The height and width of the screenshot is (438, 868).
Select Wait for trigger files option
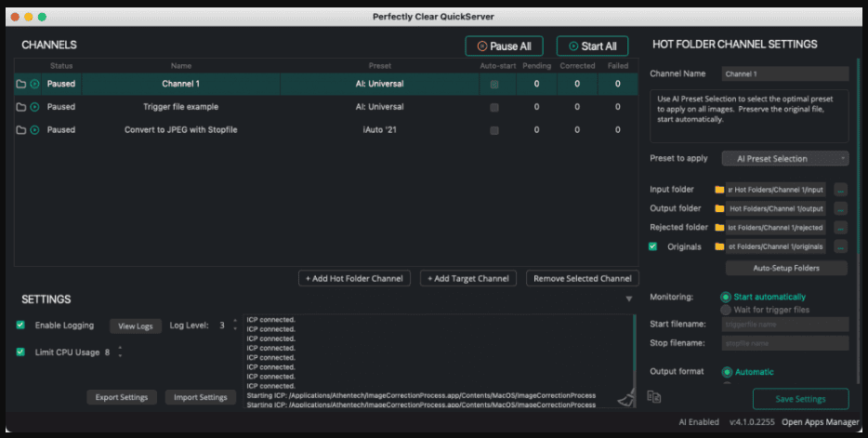pyautogui.click(x=725, y=310)
